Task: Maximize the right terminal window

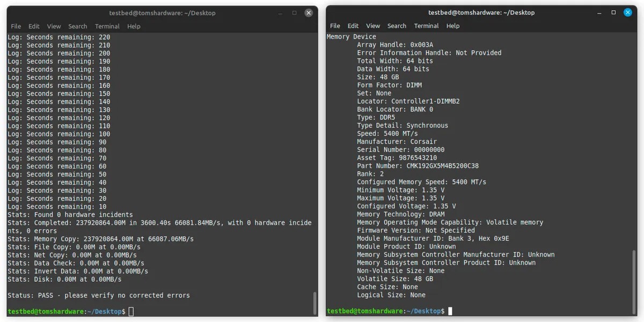Action: pos(613,12)
